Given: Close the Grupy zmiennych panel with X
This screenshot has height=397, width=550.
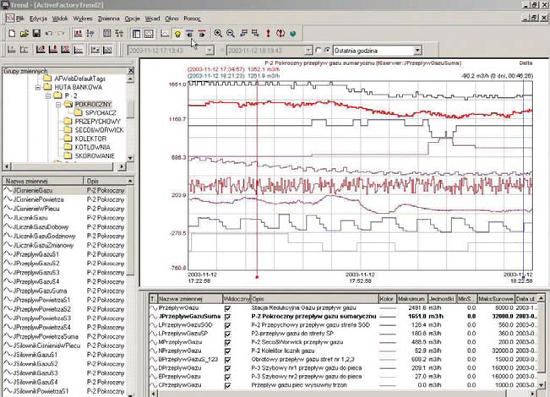Looking at the screenshot, I should [130, 71].
